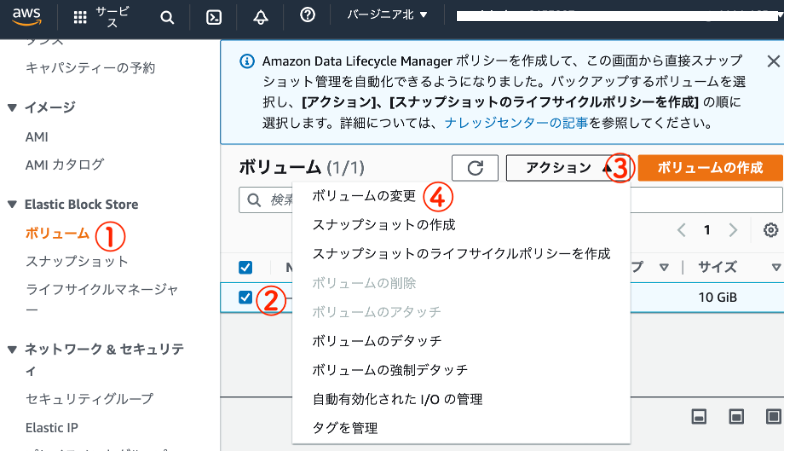Screen dimensions: 785x452
Task: Open the ナレッジセンターの記事 link
Action: [516, 123]
